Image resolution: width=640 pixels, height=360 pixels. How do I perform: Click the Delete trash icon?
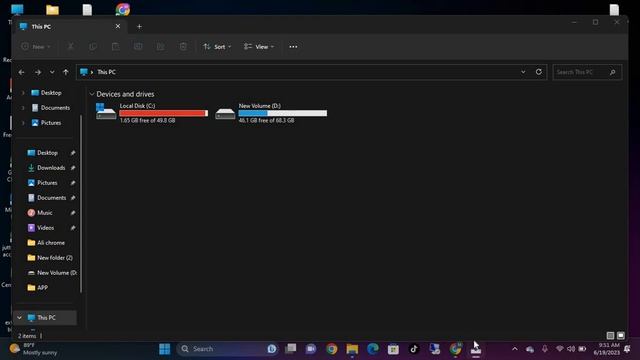pyautogui.click(x=183, y=47)
